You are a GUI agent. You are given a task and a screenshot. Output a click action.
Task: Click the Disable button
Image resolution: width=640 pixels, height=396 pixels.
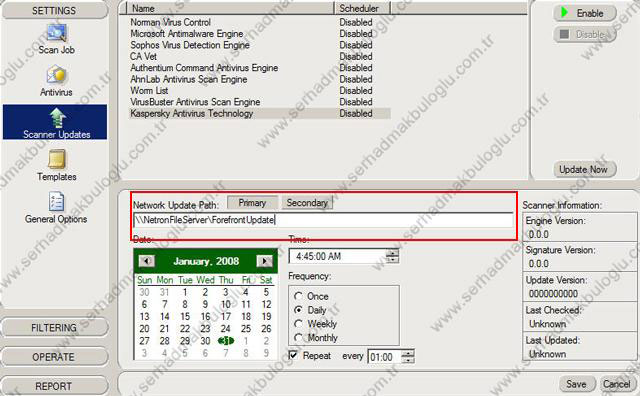(585, 34)
